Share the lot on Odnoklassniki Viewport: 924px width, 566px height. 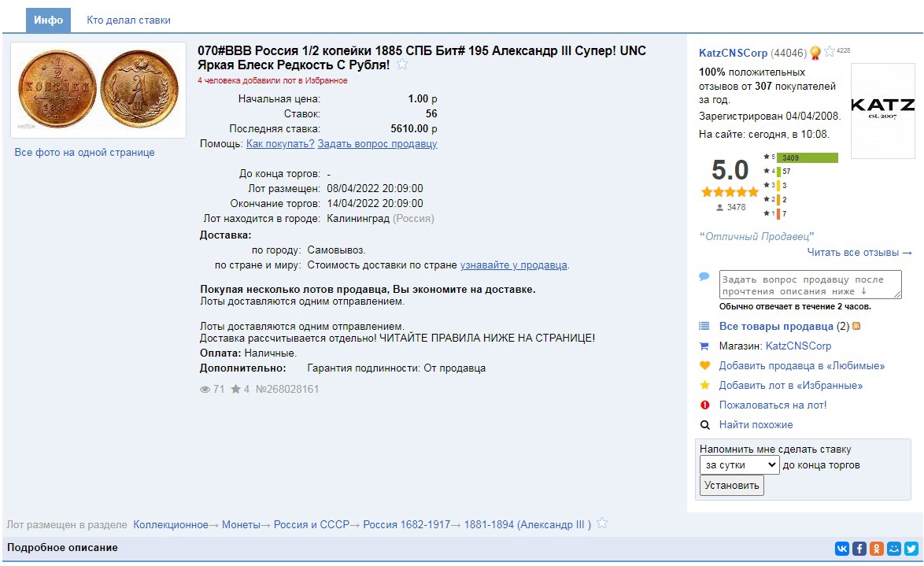(x=877, y=549)
